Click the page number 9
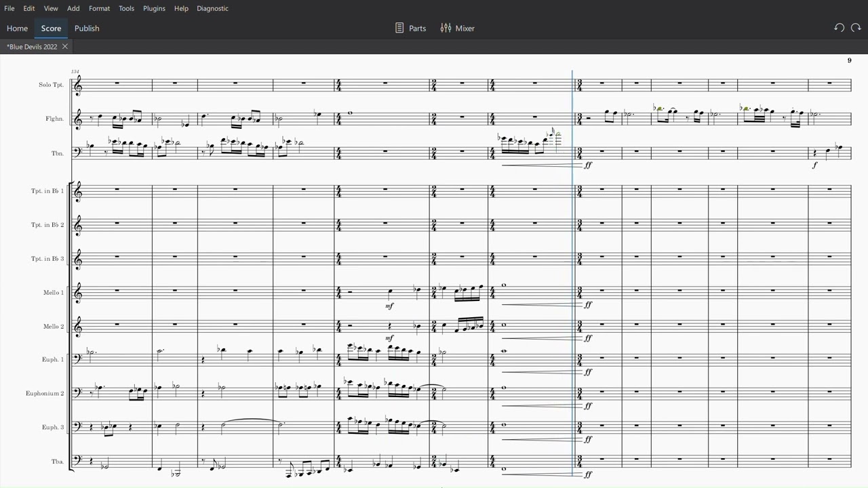This screenshot has width=868, height=488. pyautogui.click(x=849, y=60)
